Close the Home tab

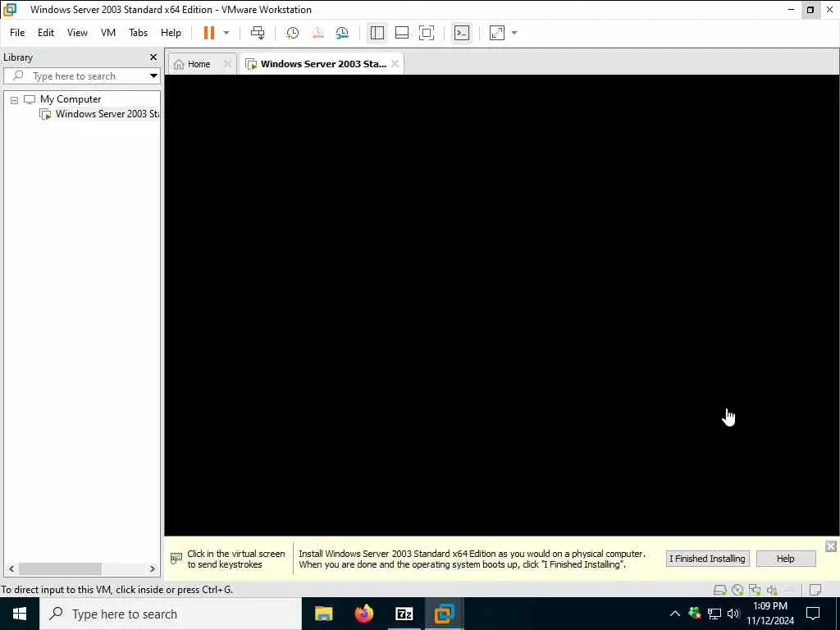(x=227, y=63)
